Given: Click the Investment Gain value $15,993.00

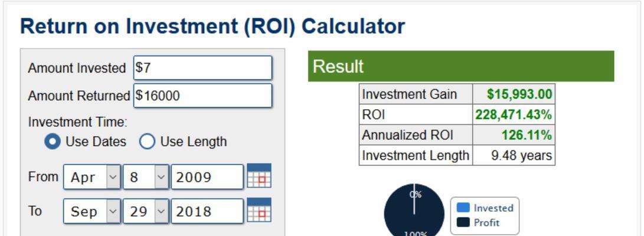Looking at the screenshot, I should 519,94.
